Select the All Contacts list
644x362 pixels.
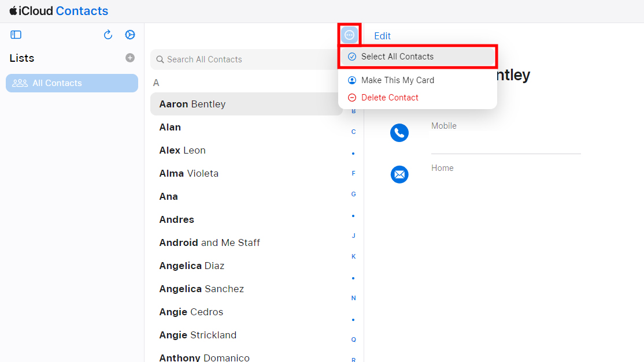72,83
